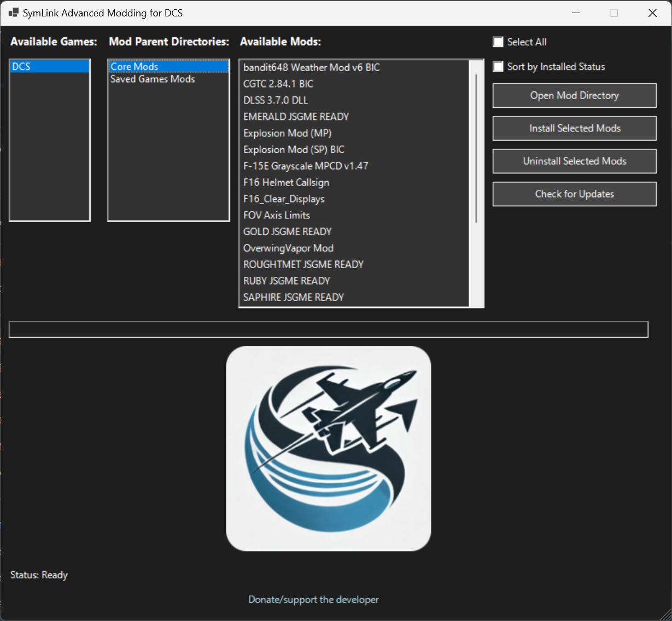Viewport: 672px width, 621px height.
Task: Click Install Selected Mods button
Action: click(x=574, y=129)
